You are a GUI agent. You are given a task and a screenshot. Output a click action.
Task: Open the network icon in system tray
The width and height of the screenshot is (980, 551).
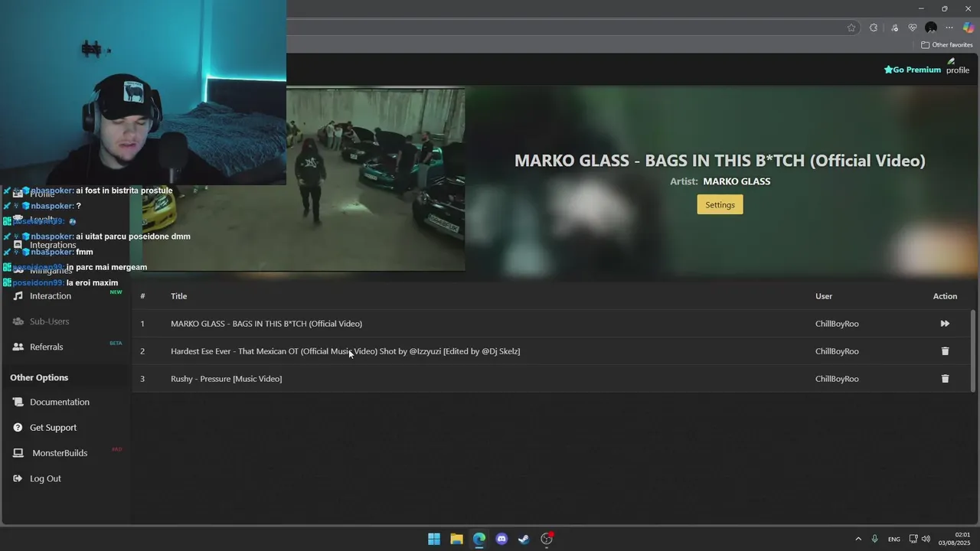[913, 539]
